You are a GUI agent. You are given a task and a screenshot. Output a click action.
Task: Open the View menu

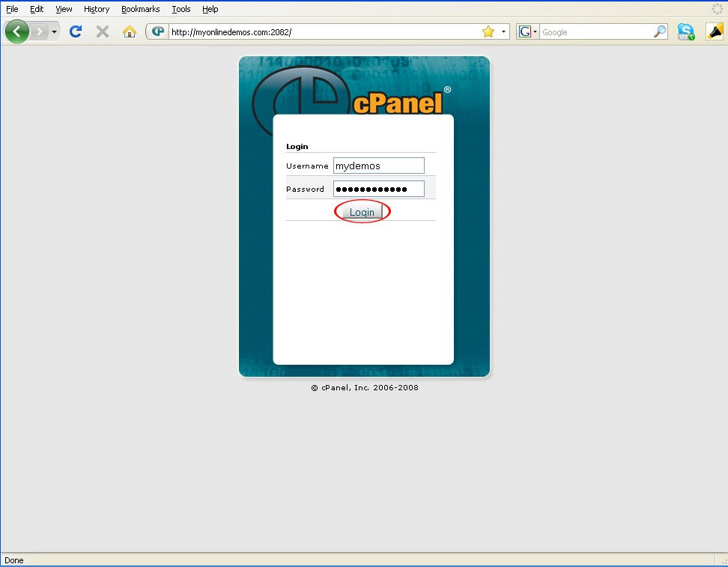coord(64,9)
